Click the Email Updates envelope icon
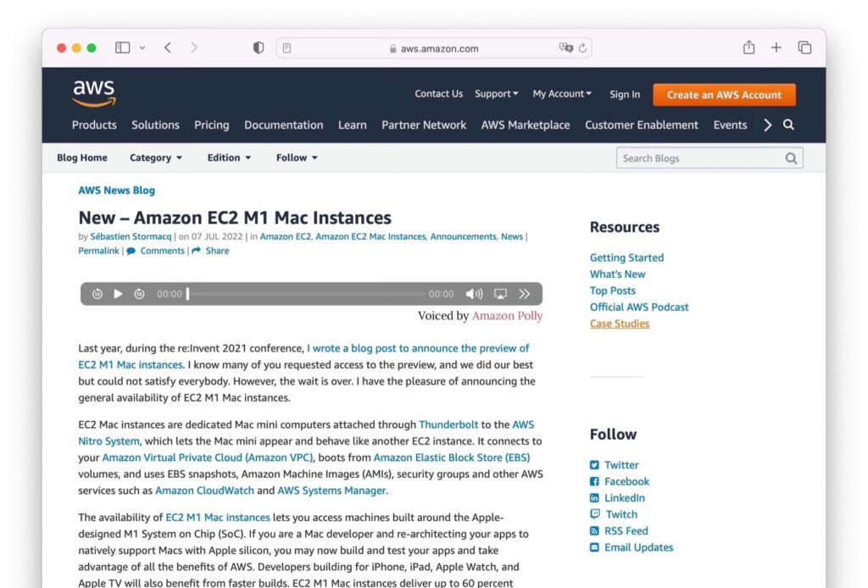This screenshot has height=588, width=868. [595, 547]
